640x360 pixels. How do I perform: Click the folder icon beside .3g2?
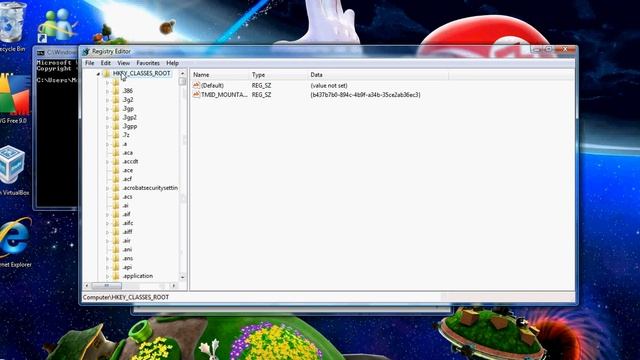(x=116, y=100)
